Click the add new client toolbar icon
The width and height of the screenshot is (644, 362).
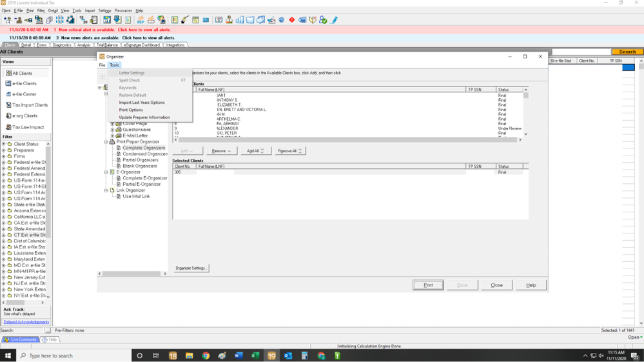point(7,20)
